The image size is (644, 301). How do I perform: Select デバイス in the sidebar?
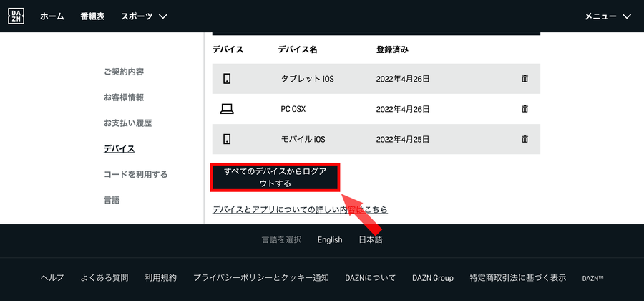pos(119,149)
